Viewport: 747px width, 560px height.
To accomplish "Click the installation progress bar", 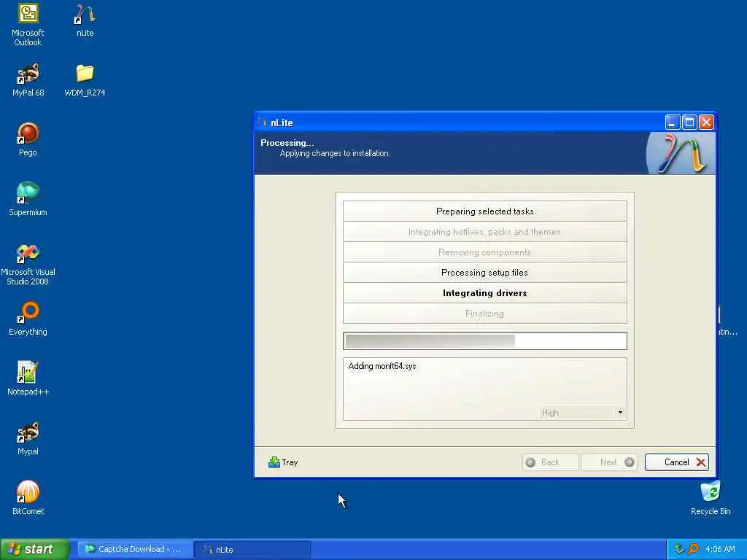I will click(485, 341).
